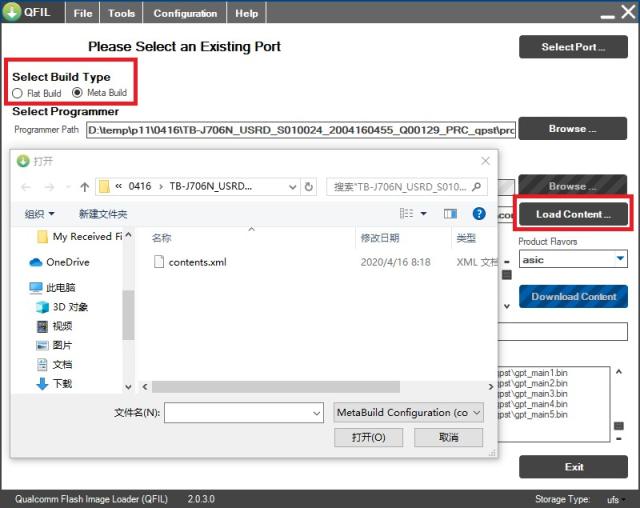Sort by the 类型 column header
The image size is (640, 508).
tap(466, 238)
